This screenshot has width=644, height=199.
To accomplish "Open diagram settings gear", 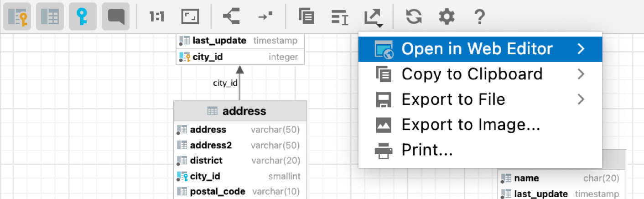I will point(447,17).
